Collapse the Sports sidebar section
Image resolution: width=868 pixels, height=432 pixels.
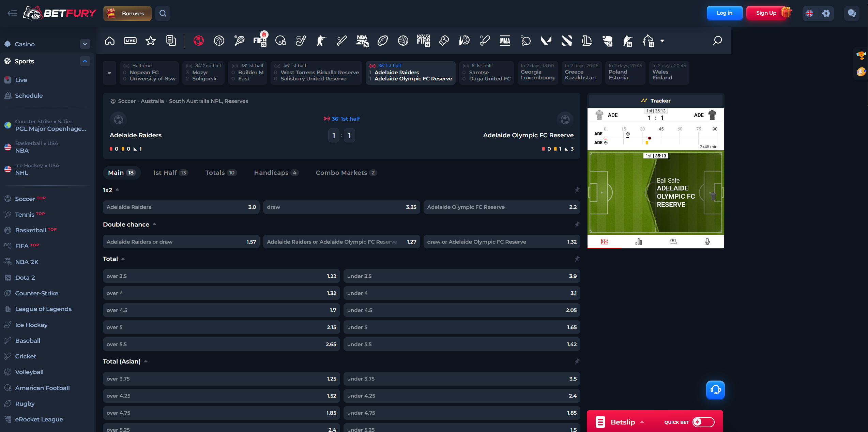click(85, 61)
